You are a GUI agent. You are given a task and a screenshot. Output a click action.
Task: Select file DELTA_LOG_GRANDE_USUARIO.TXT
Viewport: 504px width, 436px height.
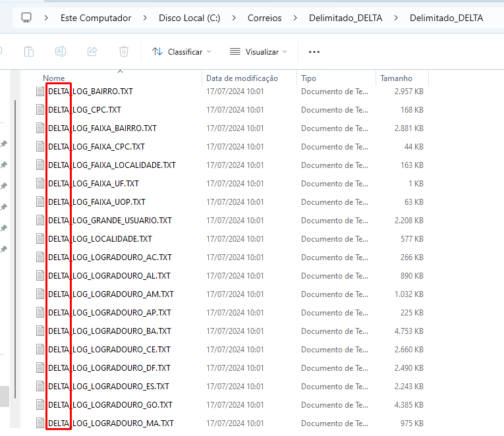click(x=110, y=221)
